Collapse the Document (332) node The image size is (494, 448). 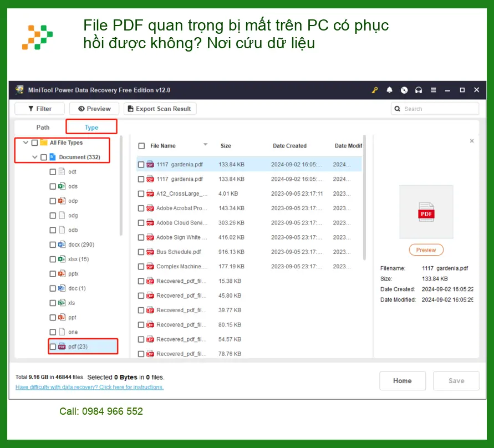click(x=35, y=157)
